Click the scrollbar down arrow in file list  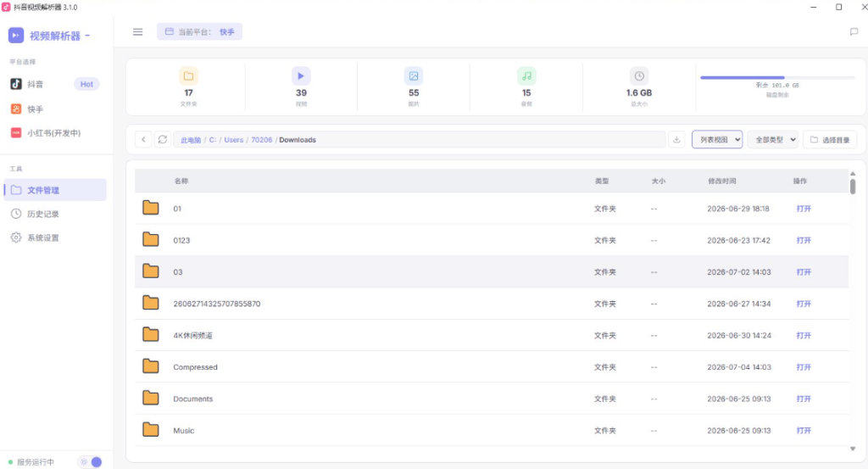(853, 449)
